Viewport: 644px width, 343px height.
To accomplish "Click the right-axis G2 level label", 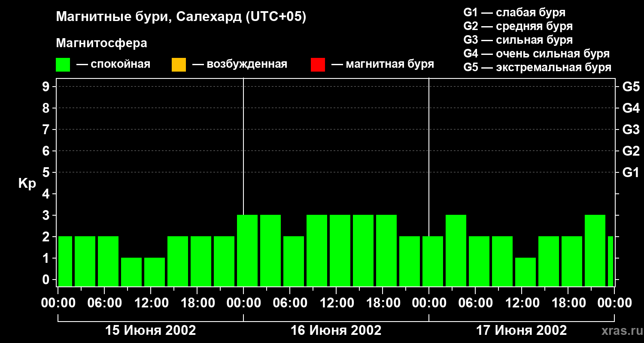I will tap(631, 151).
